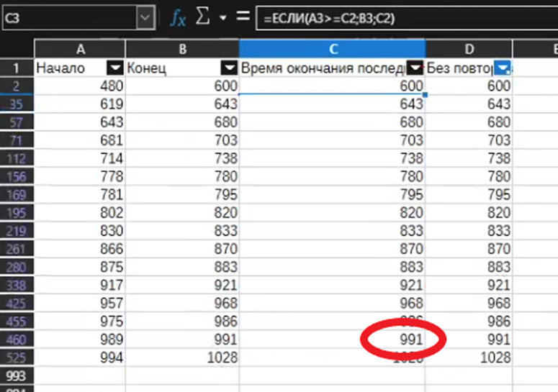Click cell with 1028 in column D
This screenshot has height=392, width=558.
coord(469,357)
